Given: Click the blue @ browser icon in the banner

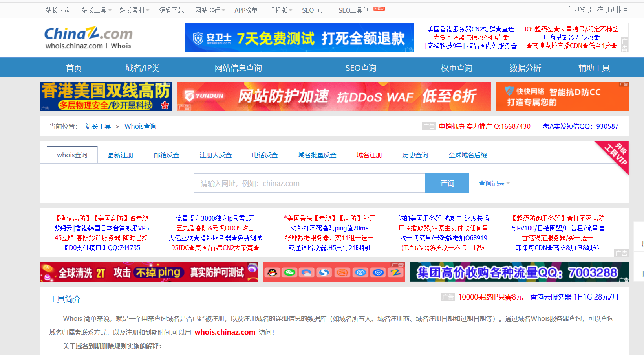Looking at the screenshot, I should pyautogui.click(x=360, y=272).
